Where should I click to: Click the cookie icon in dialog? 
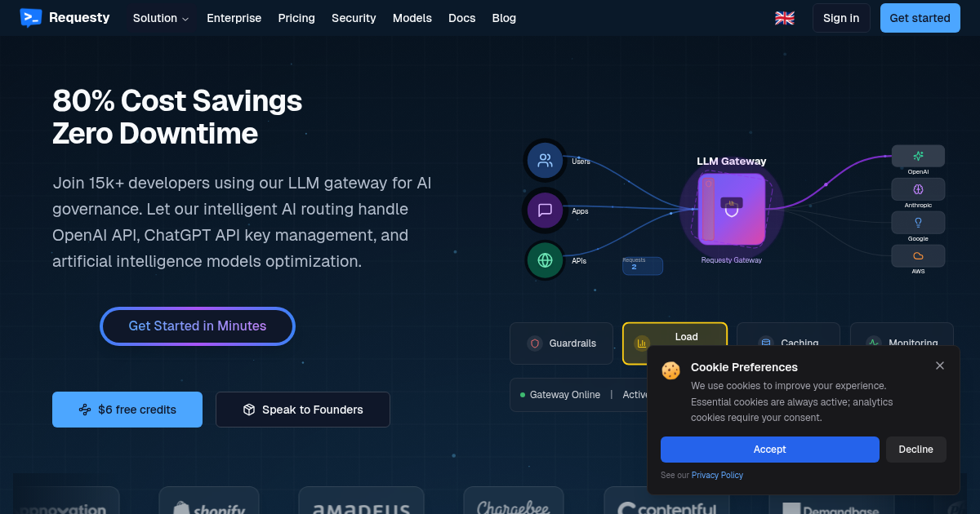671,370
